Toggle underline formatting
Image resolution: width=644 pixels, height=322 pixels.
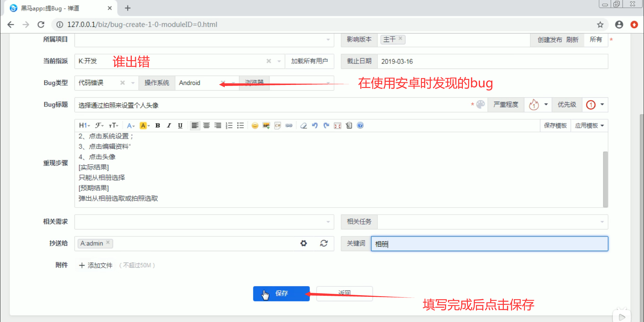(x=180, y=126)
